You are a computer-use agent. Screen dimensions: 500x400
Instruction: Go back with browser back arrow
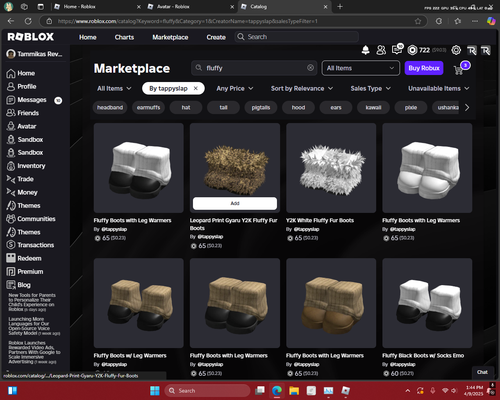tap(11, 21)
